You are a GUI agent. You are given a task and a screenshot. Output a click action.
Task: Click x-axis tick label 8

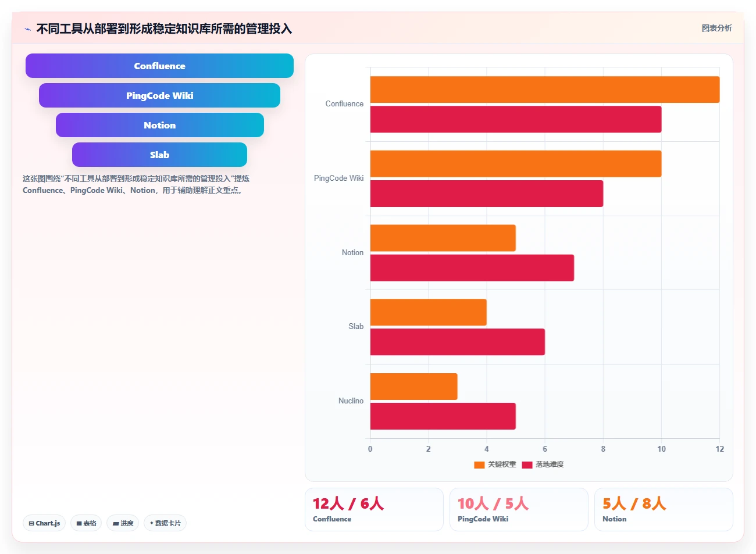603,449
